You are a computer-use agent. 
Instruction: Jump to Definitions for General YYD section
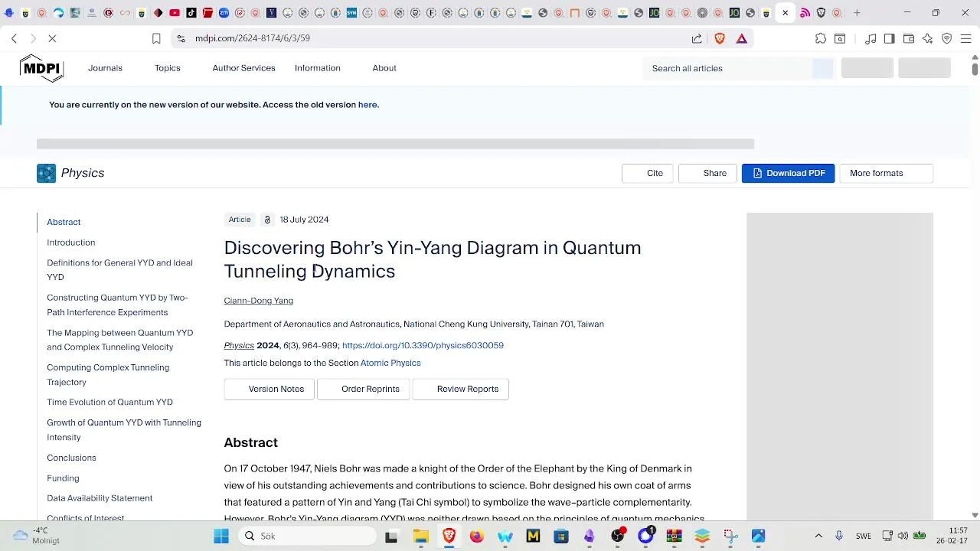pyautogui.click(x=119, y=269)
